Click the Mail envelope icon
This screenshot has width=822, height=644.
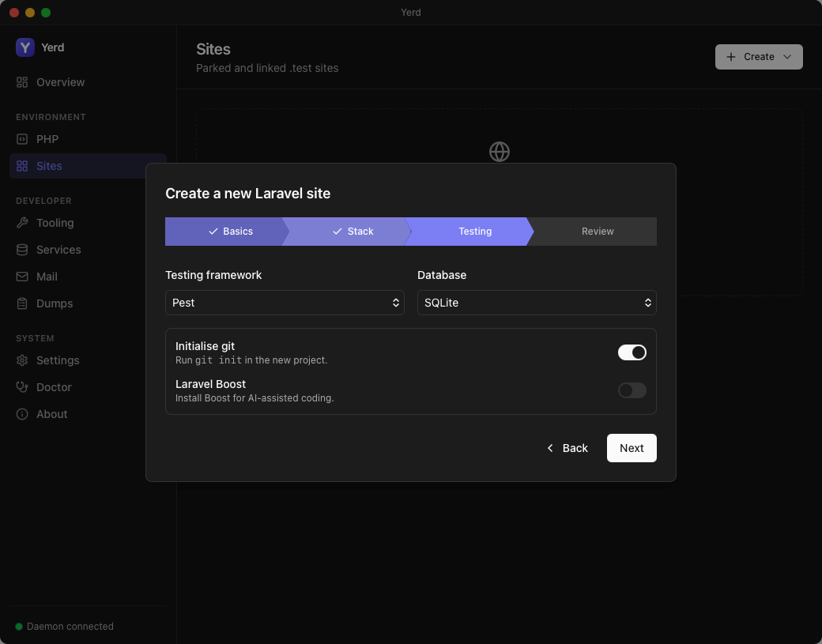coord(22,277)
